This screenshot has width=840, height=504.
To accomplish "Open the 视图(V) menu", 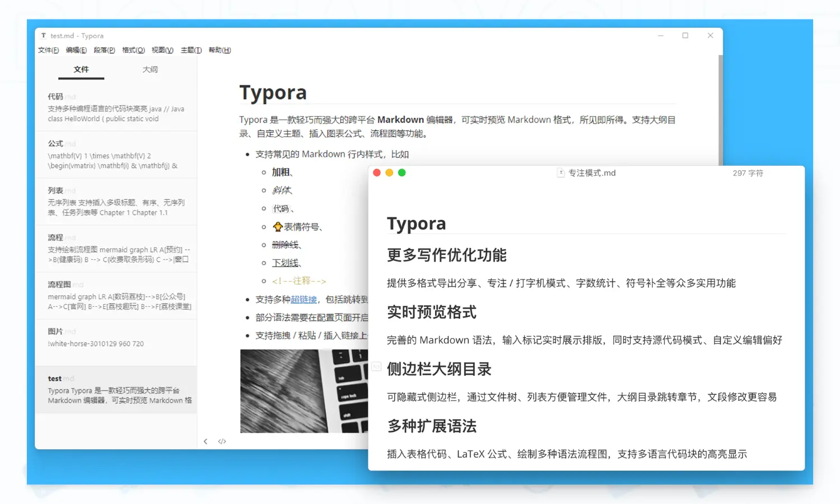I will 162,50.
